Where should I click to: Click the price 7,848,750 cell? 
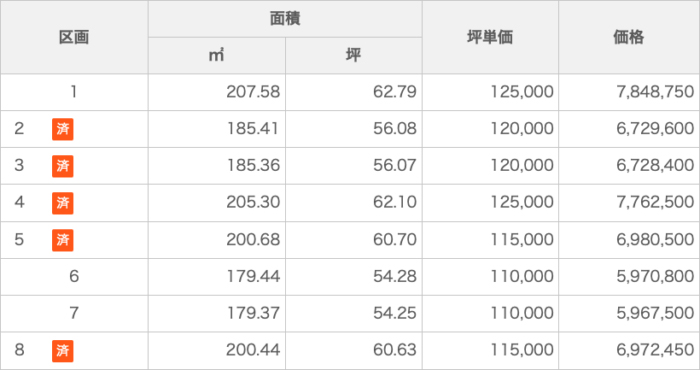pos(629,92)
